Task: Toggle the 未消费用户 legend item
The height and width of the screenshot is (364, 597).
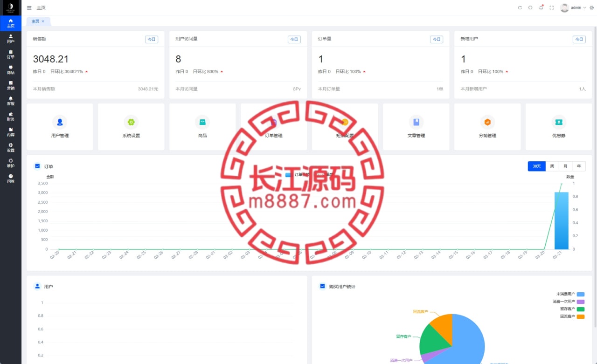Action: tap(570, 294)
